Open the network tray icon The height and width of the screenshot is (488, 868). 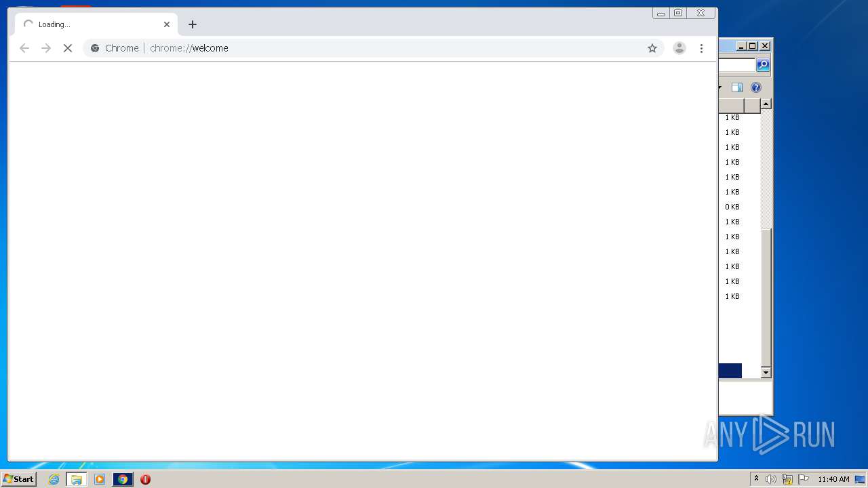(x=787, y=479)
